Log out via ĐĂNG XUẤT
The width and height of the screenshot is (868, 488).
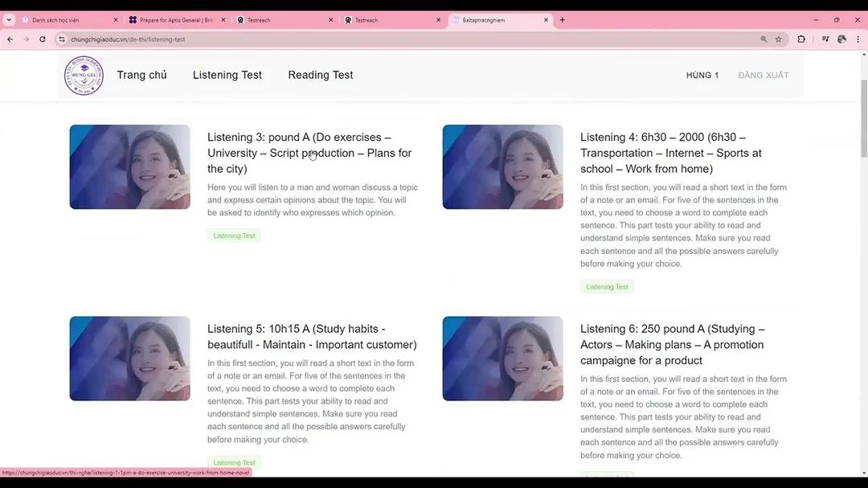pyautogui.click(x=764, y=76)
